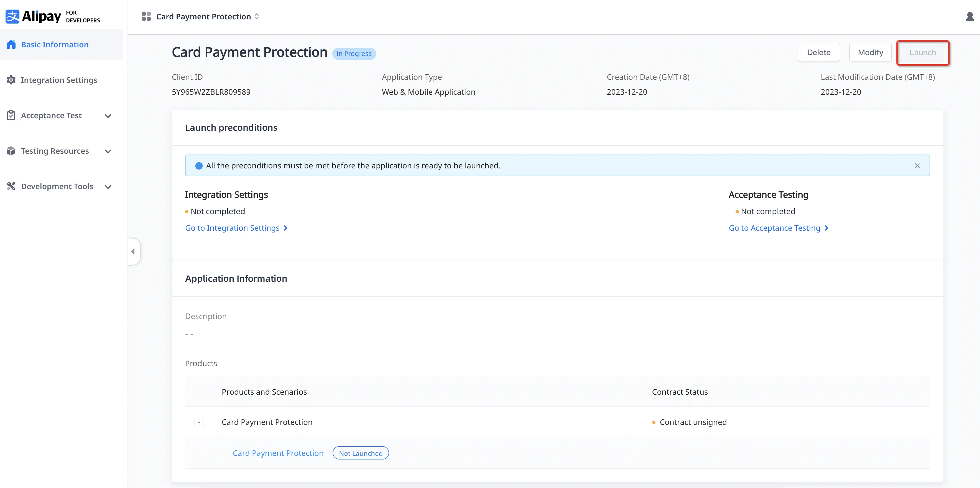Click the Integration Settings gear icon

pyautogui.click(x=11, y=80)
